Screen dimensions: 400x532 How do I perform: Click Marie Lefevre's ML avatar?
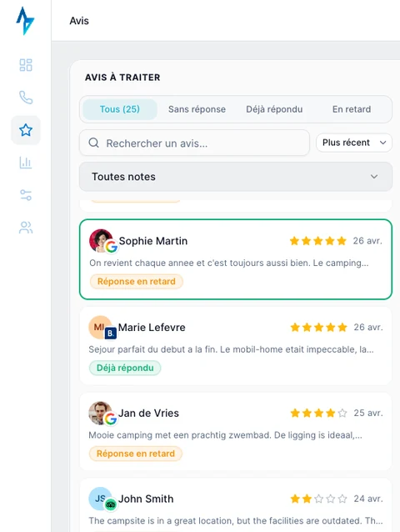tap(100, 327)
